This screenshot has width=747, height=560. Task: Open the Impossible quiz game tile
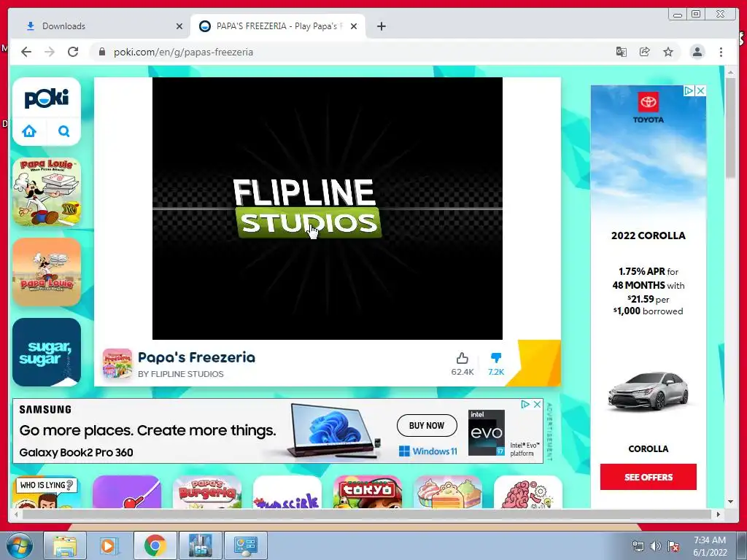point(287,492)
